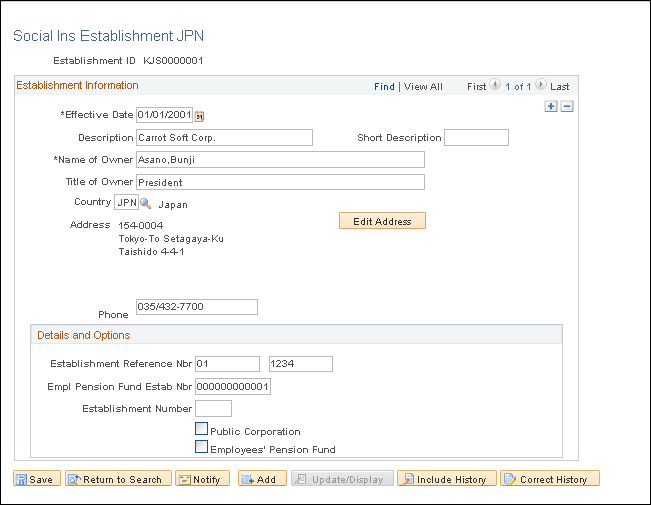Click the Notify button

click(x=203, y=479)
